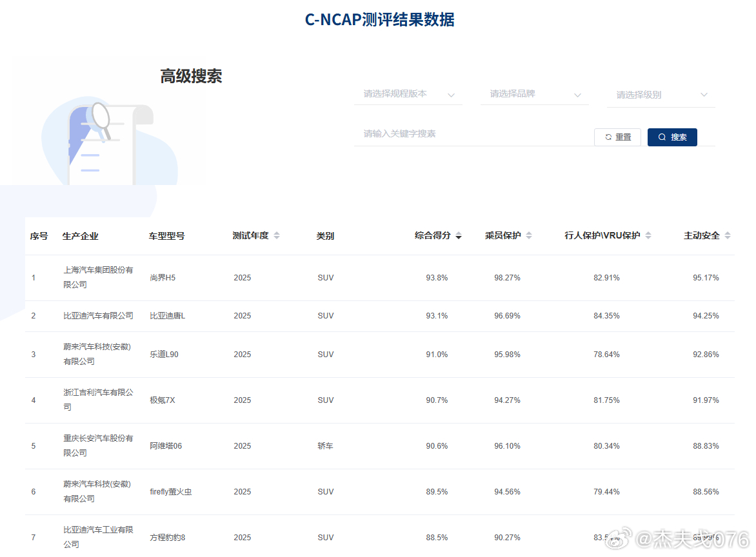
Task: Click the 78.64% pedestrian protection value
Action: [606, 355]
